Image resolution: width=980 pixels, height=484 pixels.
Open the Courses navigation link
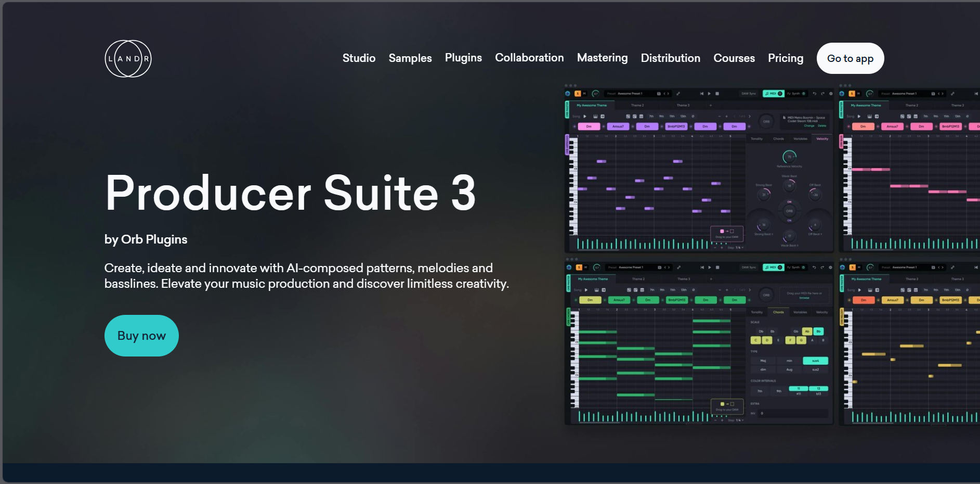734,58
